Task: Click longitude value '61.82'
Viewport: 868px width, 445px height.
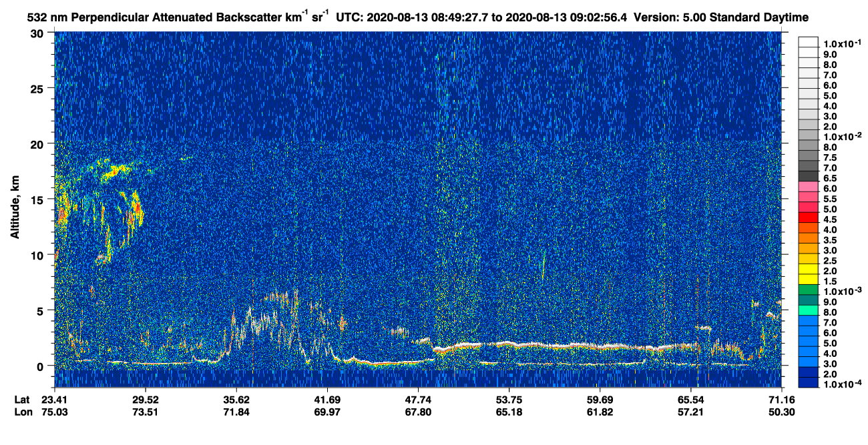Action: pos(600,412)
